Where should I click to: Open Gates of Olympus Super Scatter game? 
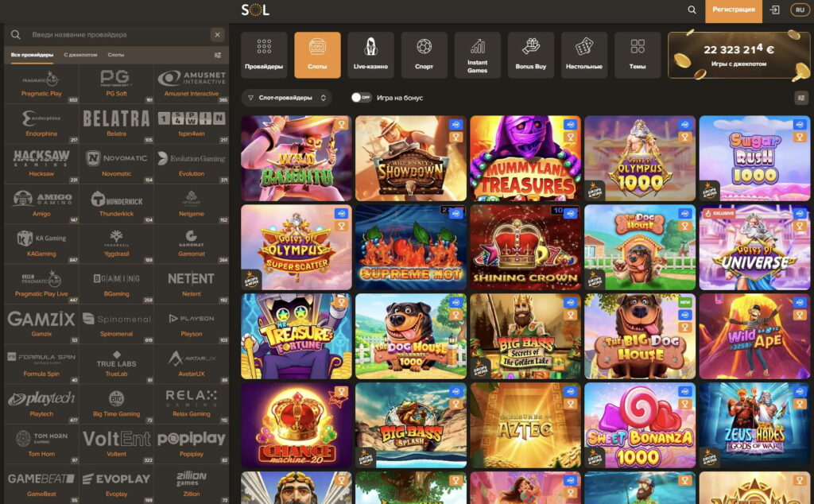pos(296,247)
